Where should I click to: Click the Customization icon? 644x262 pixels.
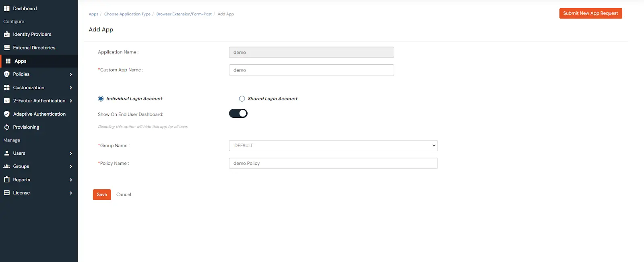point(7,88)
